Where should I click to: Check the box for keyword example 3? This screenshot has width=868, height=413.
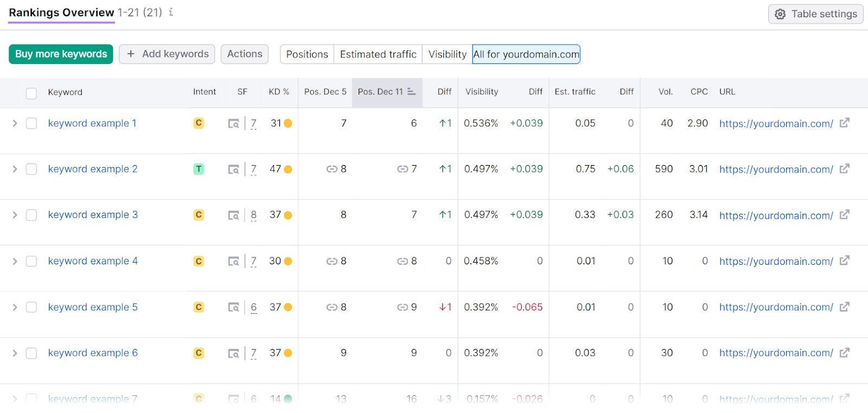pyautogui.click(x=31, y=215)
